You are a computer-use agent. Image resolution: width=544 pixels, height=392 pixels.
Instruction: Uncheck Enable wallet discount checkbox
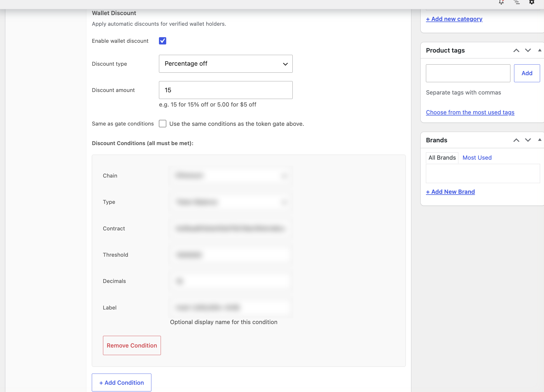pos(163,41)
